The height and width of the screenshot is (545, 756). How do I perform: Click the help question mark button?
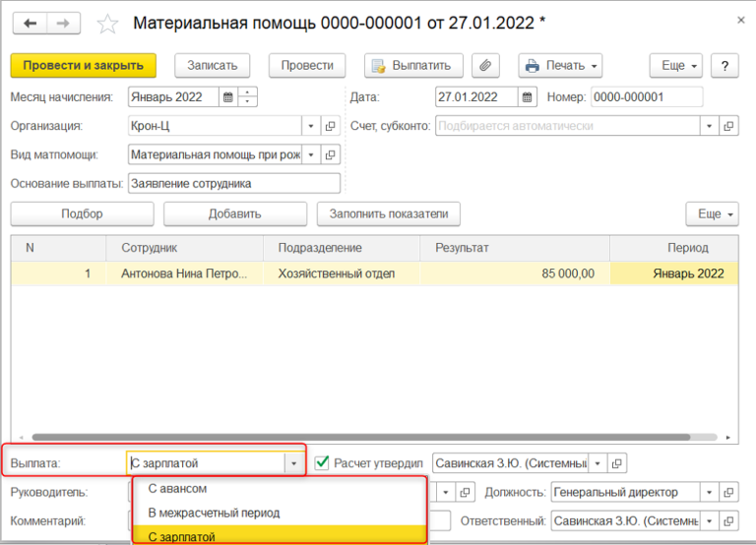pyautogui.click(x=724, y=66)
